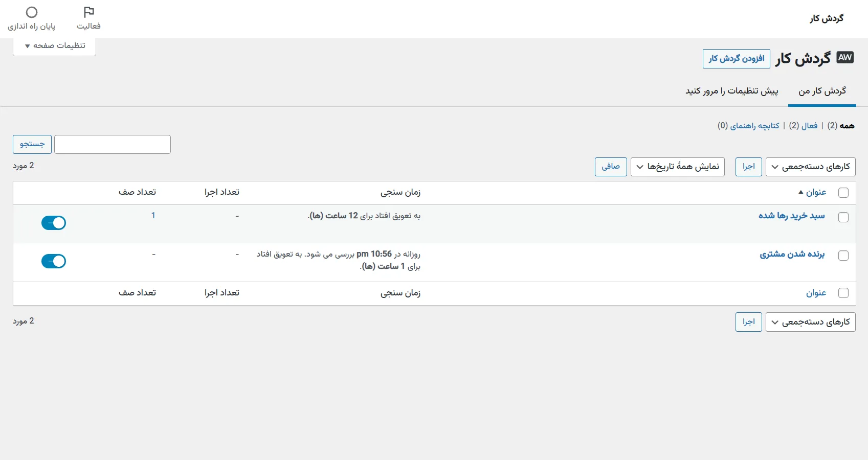The height and width of the screenshot is (460, 868).
Task: Click the تعداد صف header column label
Action: 137,192
